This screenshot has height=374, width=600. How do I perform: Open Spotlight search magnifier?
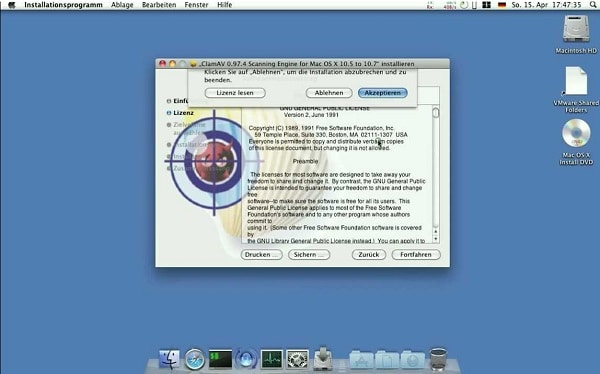tap(593, 5)
